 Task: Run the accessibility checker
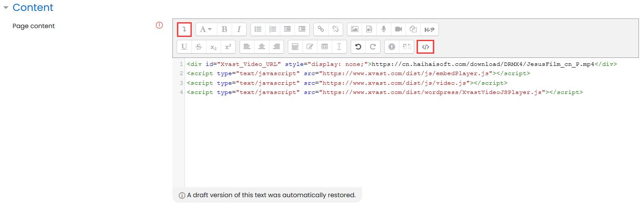point(392,47)
